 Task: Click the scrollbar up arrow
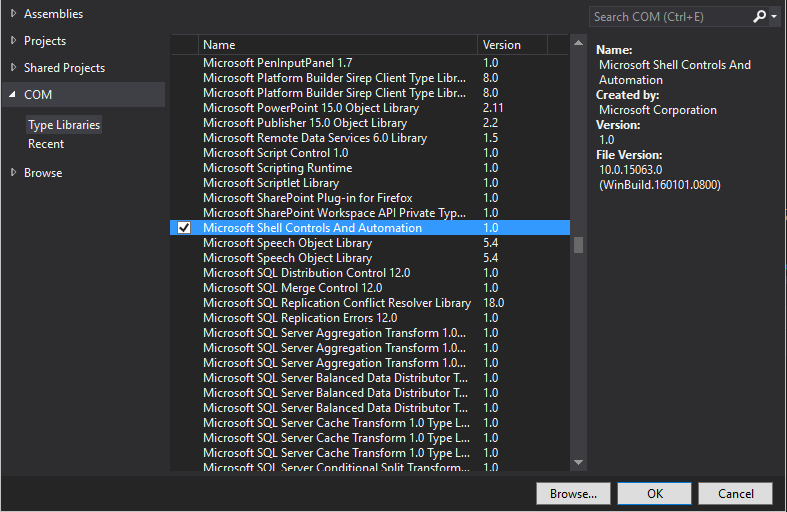coord(578,43)
